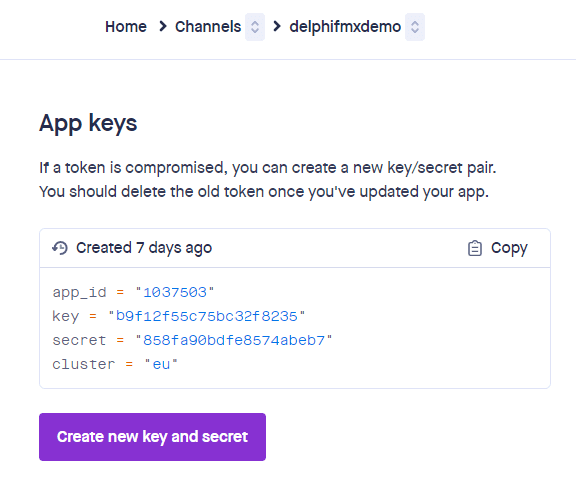Copy the app key credentials
The image size is (576, 489).
498,248
